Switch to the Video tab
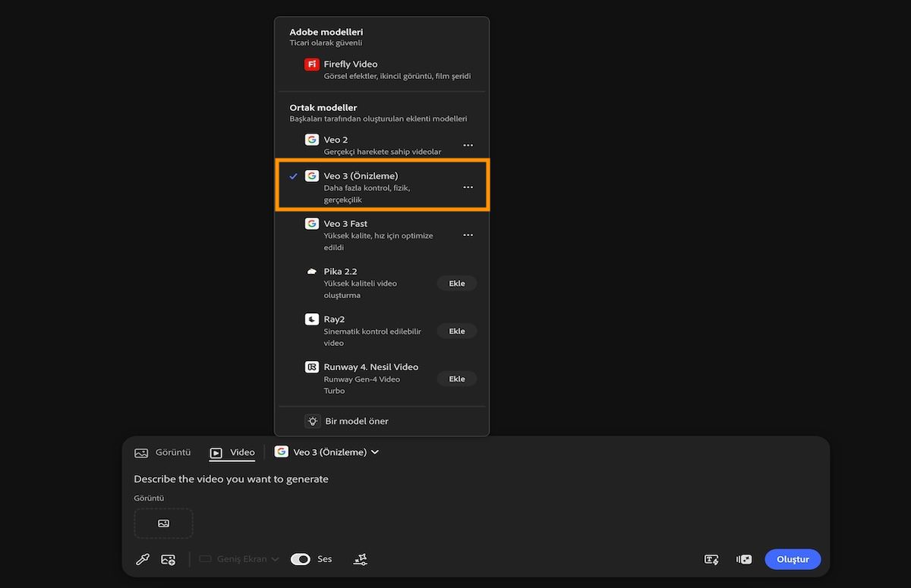 [232, 452]
